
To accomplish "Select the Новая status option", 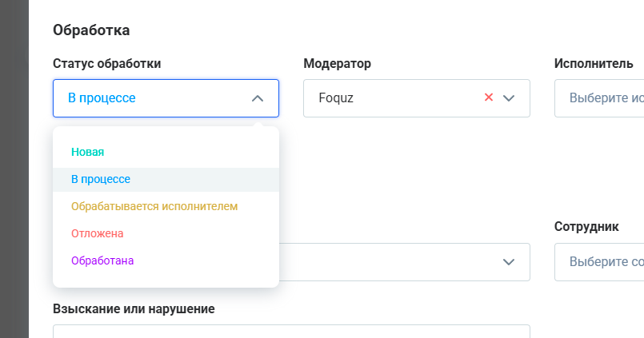I will [x=88, y=152].
